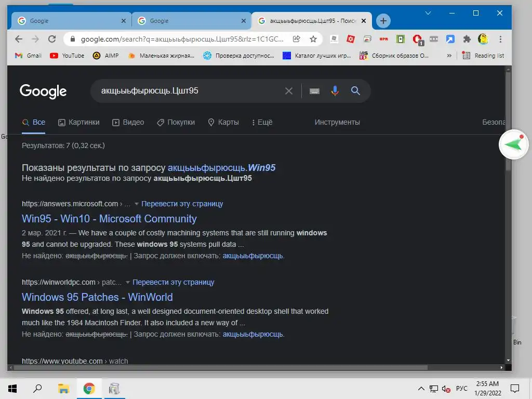Switch to Покупки shopping results
The height and width of the screenshot is (399, 532).
point(176,122)
